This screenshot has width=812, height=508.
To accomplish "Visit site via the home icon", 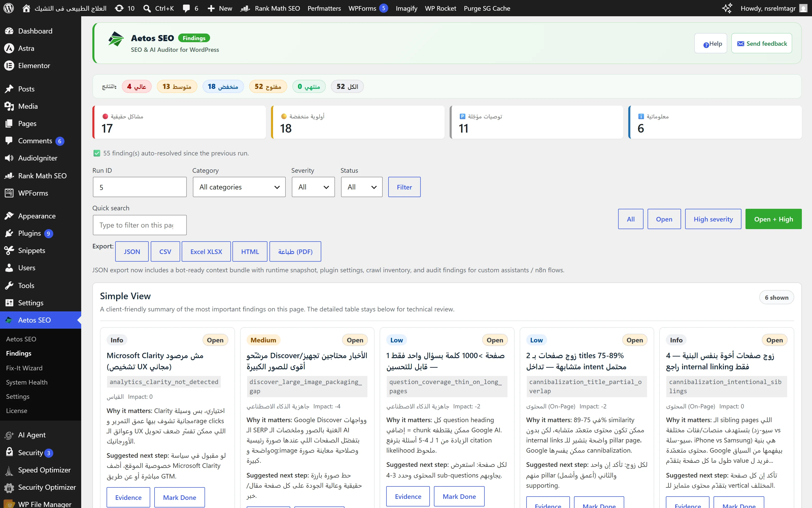I will (x=26, y=8).
